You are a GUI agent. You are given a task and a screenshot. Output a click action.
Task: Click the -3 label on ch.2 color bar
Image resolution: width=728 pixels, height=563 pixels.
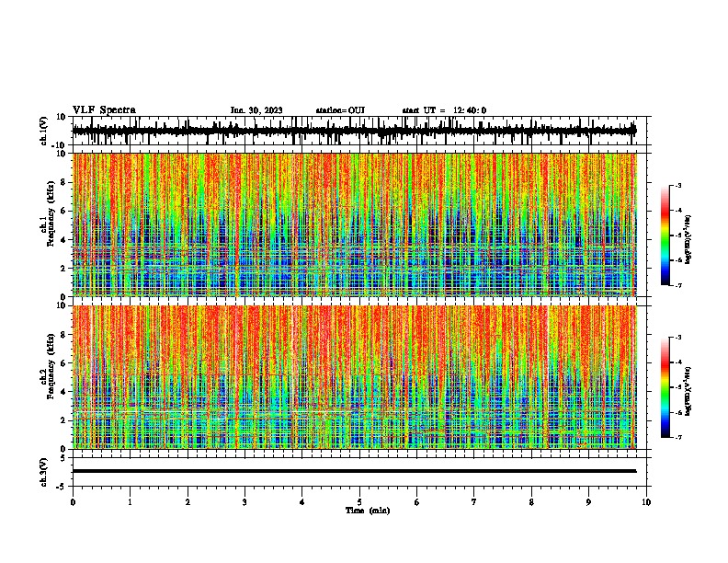[x=677, y=338]
